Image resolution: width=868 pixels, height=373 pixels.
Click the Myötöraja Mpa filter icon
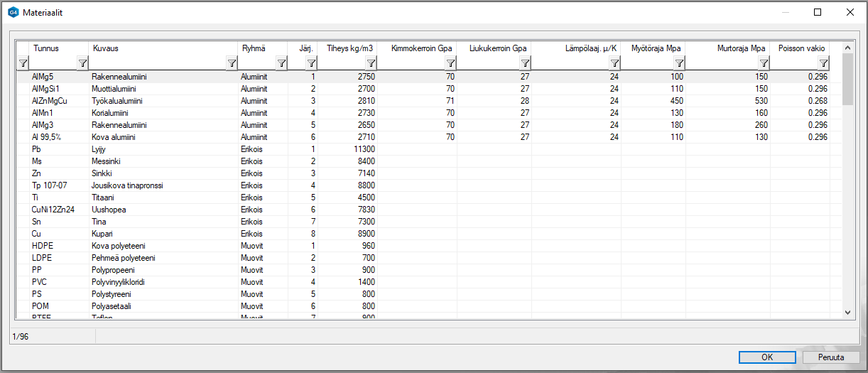678,63
